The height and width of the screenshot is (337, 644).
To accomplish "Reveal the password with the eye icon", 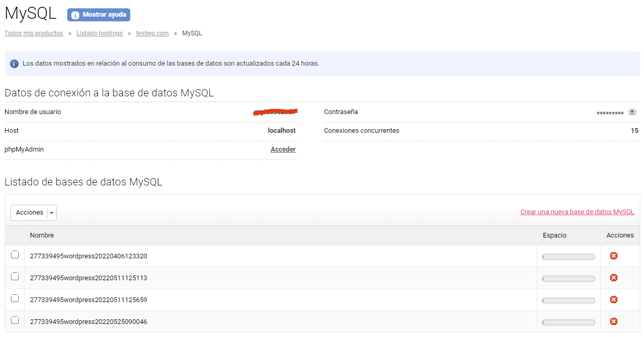I will click(x=632, y=112).
